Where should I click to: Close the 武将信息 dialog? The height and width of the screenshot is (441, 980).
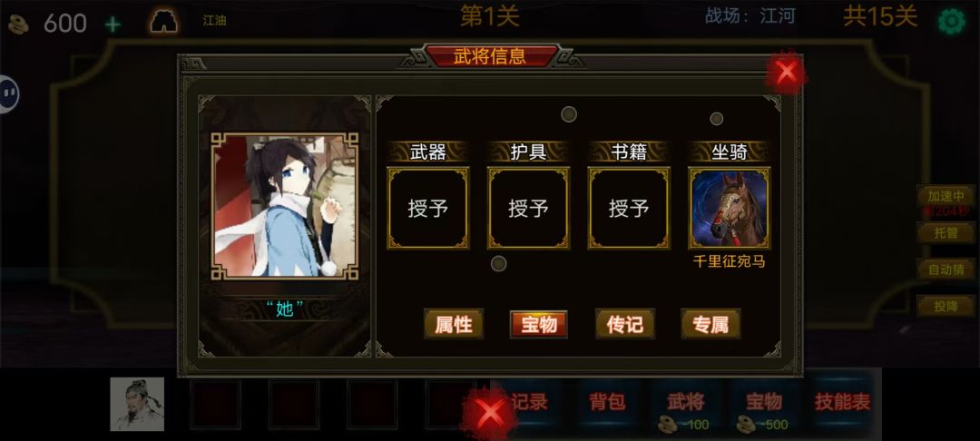(x=786, y=73)
